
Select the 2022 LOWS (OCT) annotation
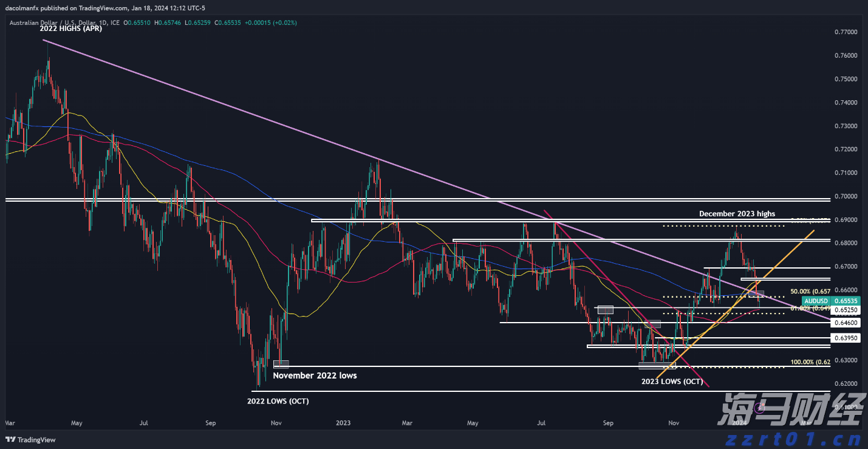coord(278,401)
